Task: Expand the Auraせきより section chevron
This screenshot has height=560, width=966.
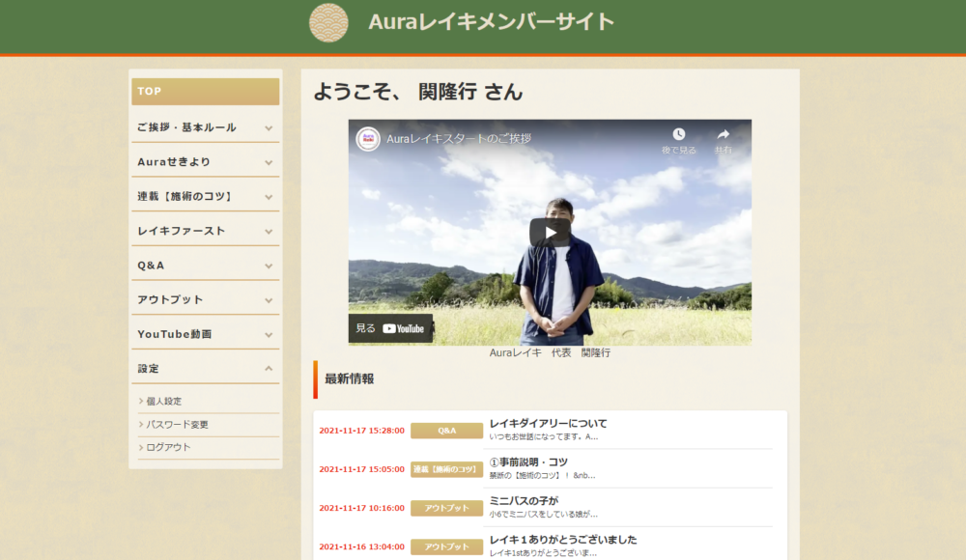Action: coord(269,162)
